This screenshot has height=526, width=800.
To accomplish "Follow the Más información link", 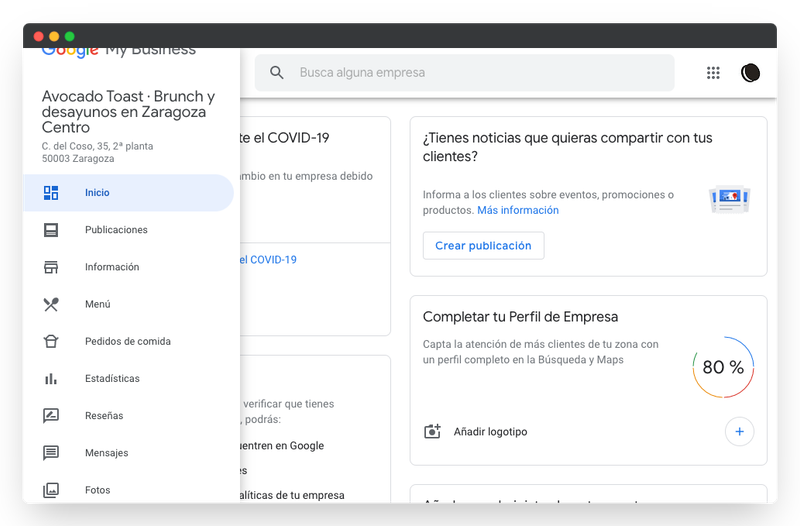I will point(518,210).
